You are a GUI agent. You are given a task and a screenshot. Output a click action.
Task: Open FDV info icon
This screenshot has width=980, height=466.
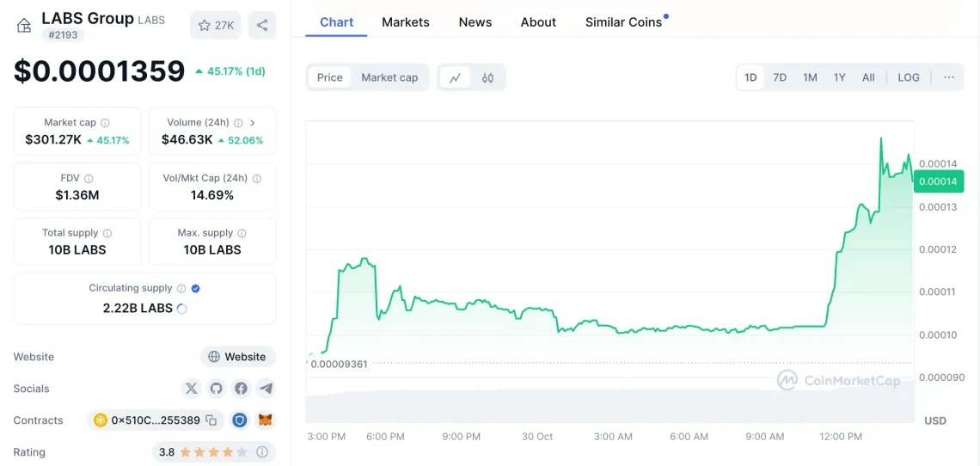point(89,179)
